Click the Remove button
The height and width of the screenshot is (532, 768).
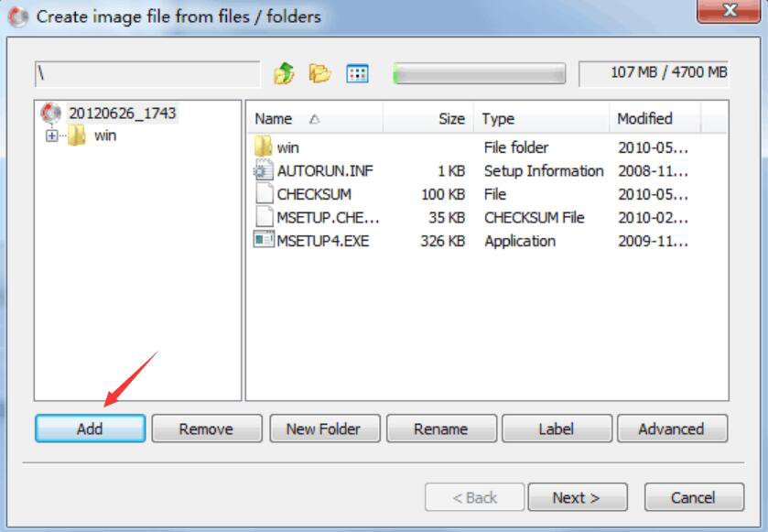[207, 429]
